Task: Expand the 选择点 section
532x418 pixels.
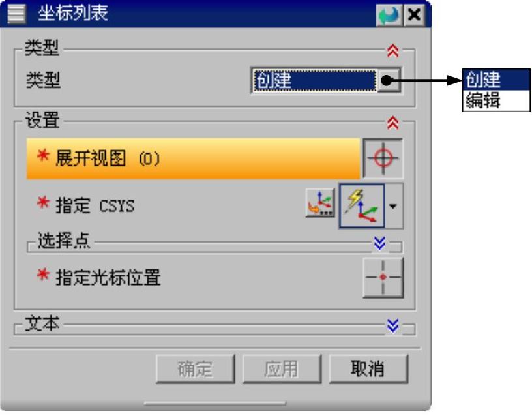Action: 379,243
